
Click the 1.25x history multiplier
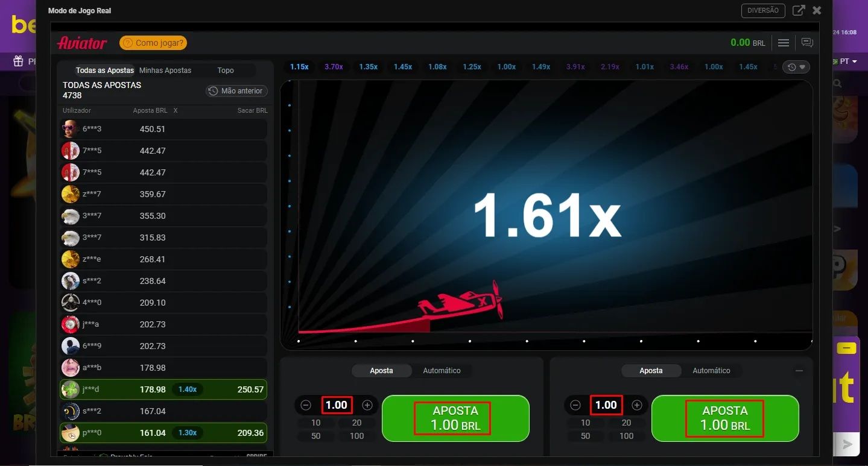coord(472,67)
